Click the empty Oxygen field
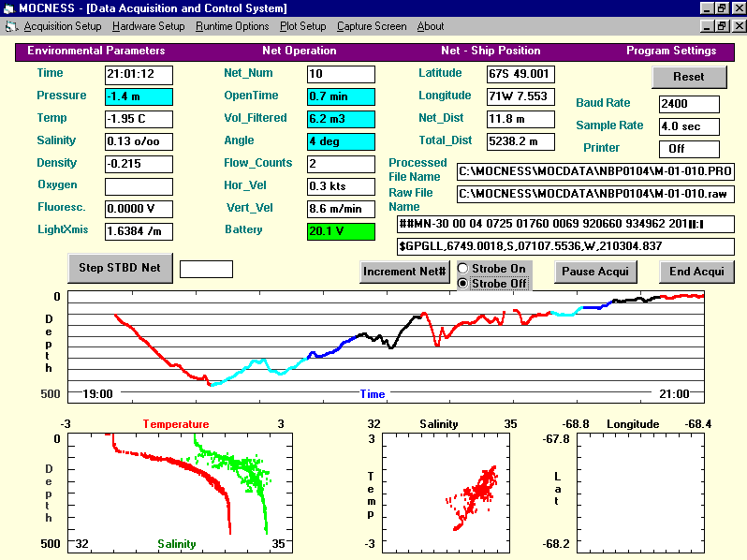This screenshot has width=747, height=560. [139, 186]
